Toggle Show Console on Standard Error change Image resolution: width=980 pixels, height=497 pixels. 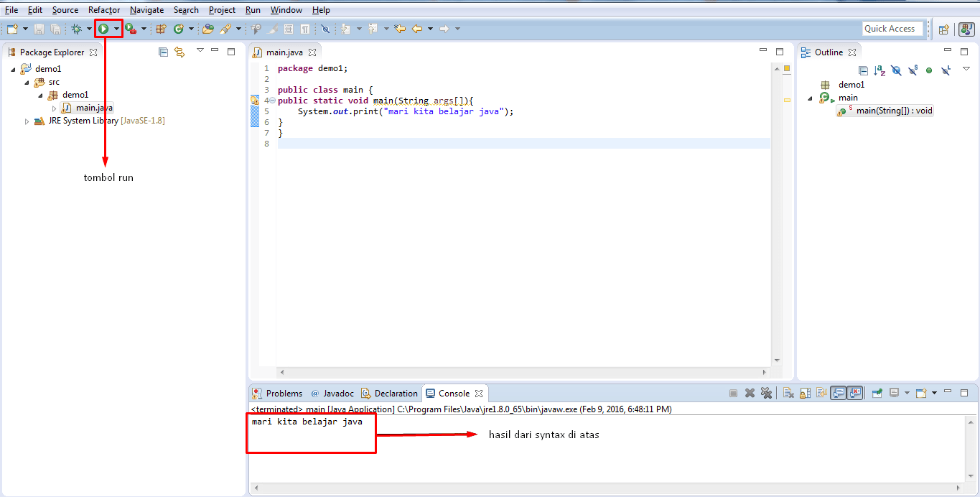point(854,393)
